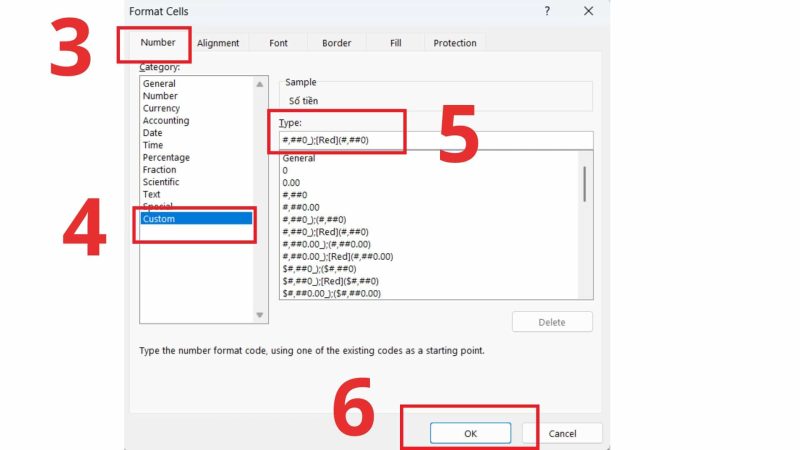Confirm with the OK button
Viewport: 800px width, 450px height.
470,433
